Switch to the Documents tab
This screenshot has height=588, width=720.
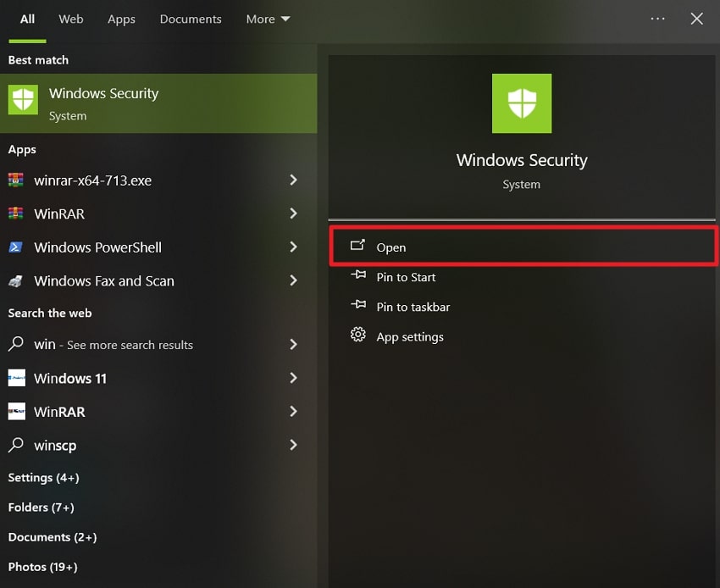click(191, 19)
